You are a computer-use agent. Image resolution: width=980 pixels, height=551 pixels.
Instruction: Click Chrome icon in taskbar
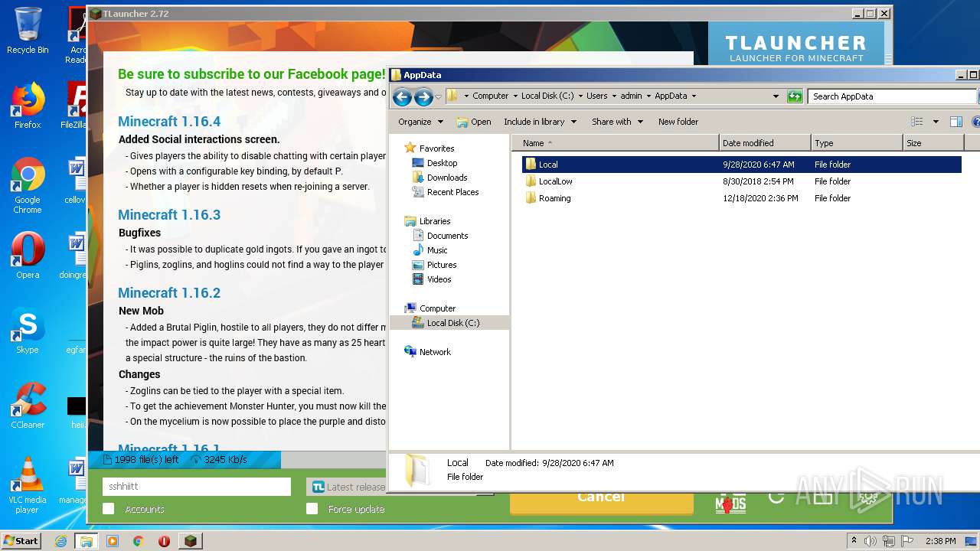(x=138, y=541)
